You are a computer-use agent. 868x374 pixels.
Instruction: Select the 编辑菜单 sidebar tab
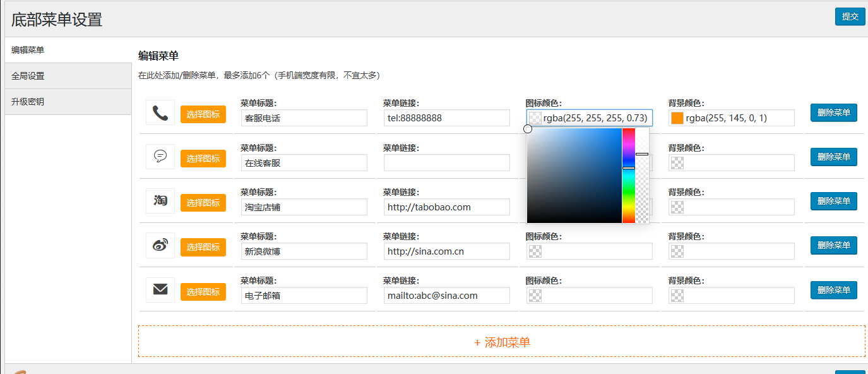pyautogui.click(x=68, y=50)
